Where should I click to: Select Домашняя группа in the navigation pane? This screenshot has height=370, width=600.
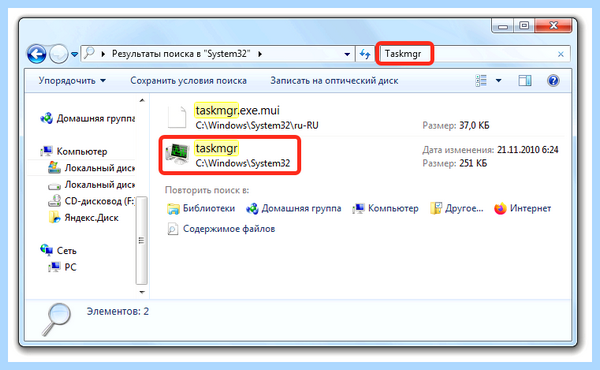pos(88,118)
